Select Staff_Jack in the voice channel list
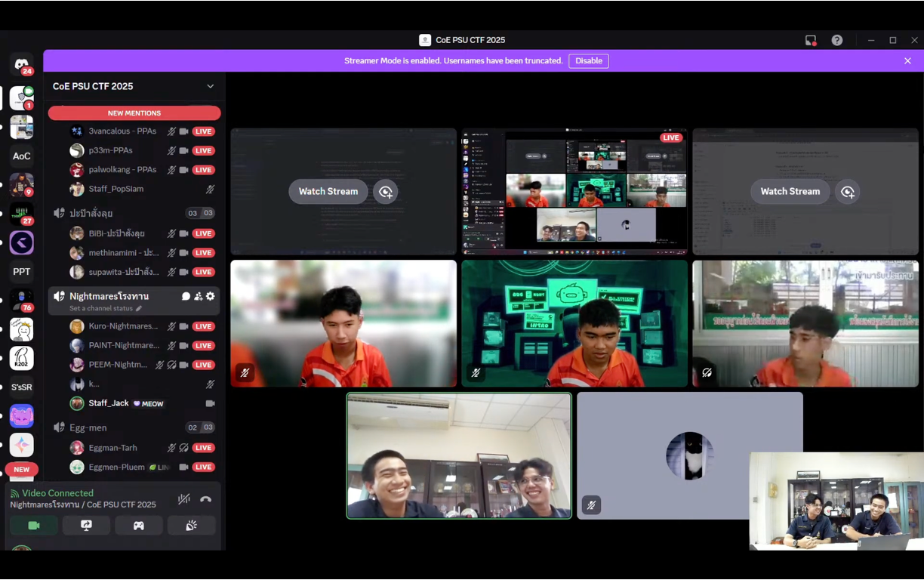 (109, 403)
